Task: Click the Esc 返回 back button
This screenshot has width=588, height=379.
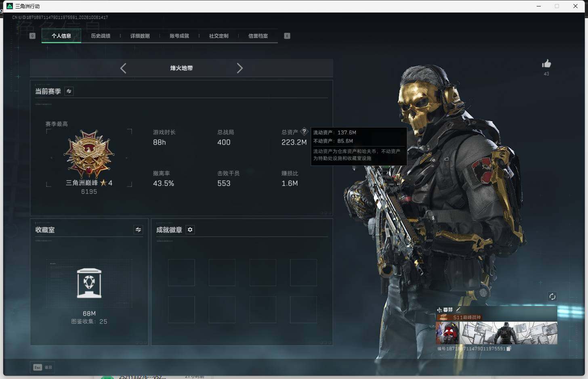Action: [43, 367]
